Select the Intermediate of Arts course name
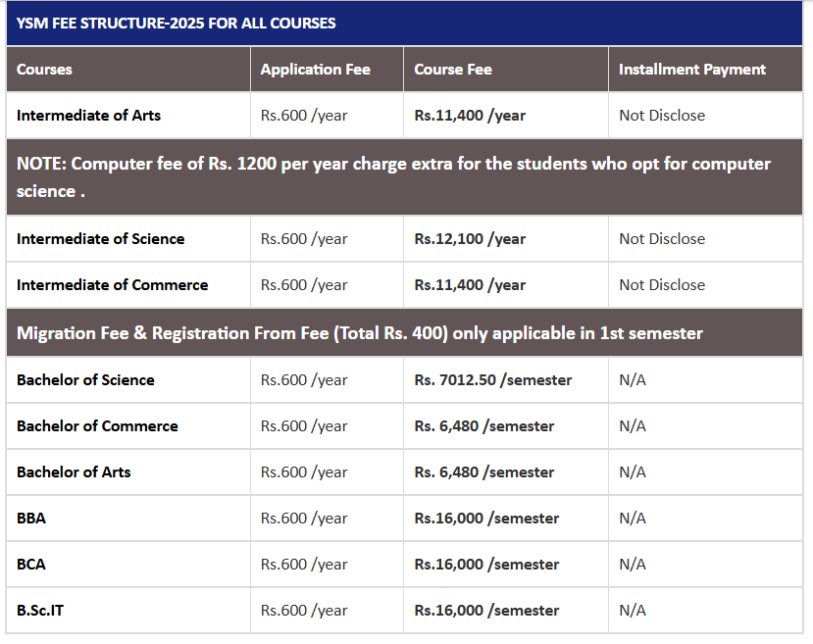The height and width of the screenshot is (644, 813). click(88, 116)
